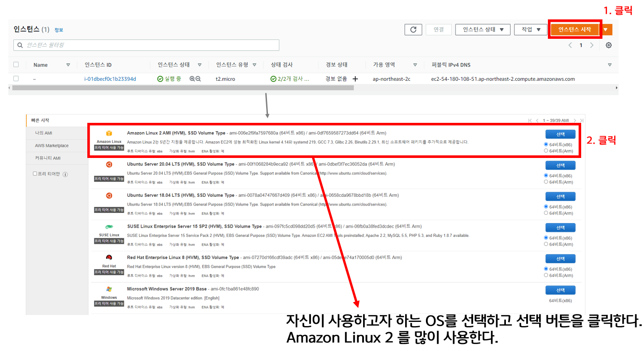This screenshot has width=644, height=351.
Task: Click the zoom-out icon next to 실행 중
Action: coord(198,79)
